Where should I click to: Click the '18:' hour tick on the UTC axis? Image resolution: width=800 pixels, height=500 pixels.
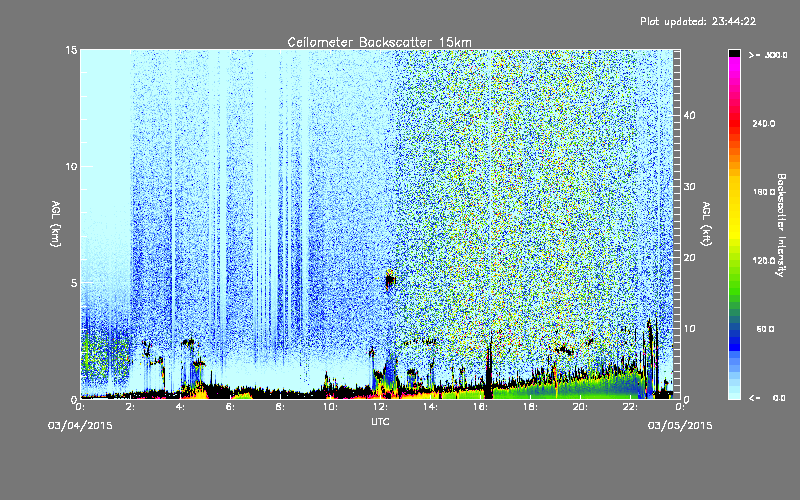click(x=530, y=407)
